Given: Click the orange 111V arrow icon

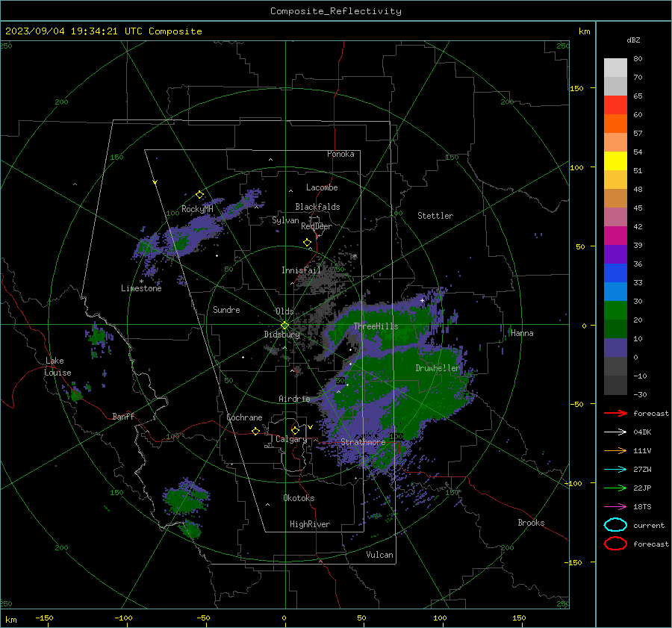Looking at the screenshot, I should [x=615, y=450].
